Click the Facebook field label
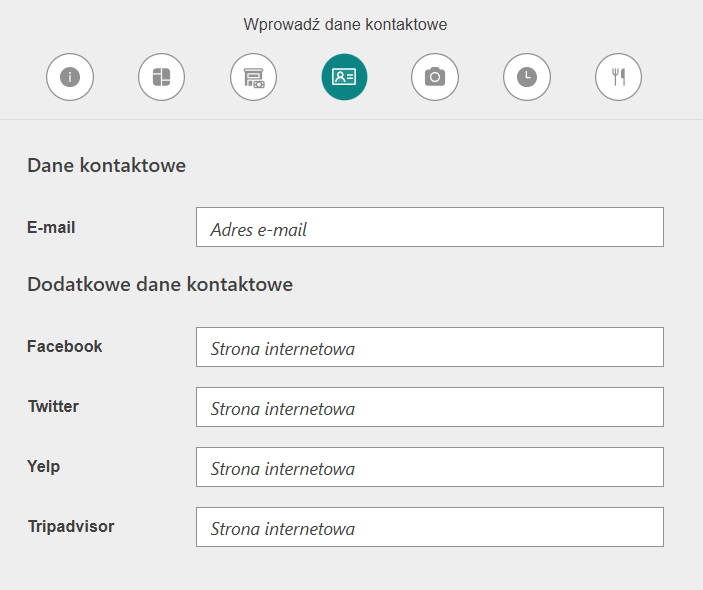Image resolution: width=703 pixels, height=590 pixels. click(65, 347)
